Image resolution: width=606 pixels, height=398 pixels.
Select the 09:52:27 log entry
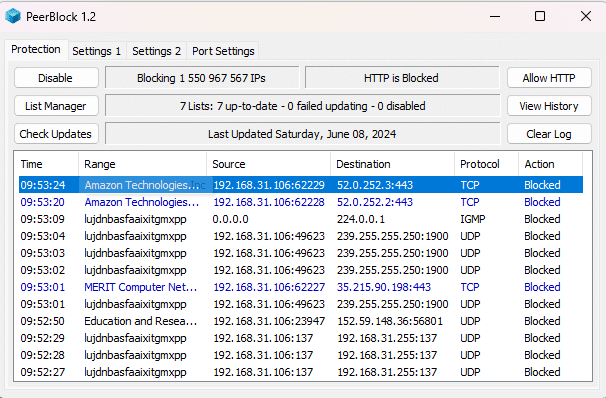301,372
